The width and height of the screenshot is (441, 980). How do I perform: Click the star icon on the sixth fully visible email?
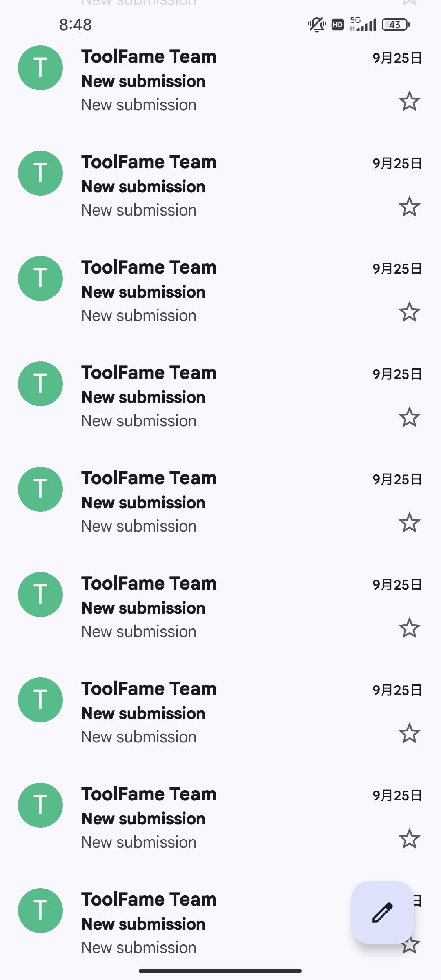[x=409, y=628]
